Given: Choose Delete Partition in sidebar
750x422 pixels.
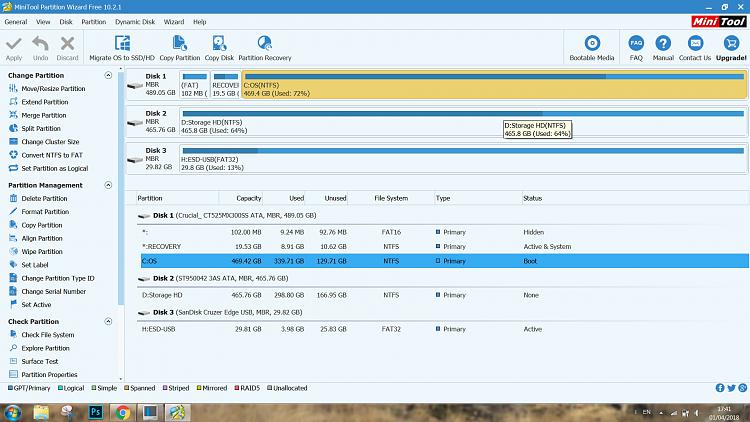Looking at the screenshot, I should [x=44, y=199].
